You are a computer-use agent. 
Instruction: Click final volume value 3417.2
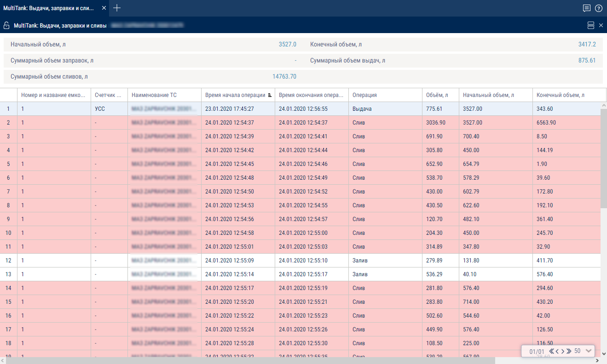pyautogui.click(x=587, y=45)
